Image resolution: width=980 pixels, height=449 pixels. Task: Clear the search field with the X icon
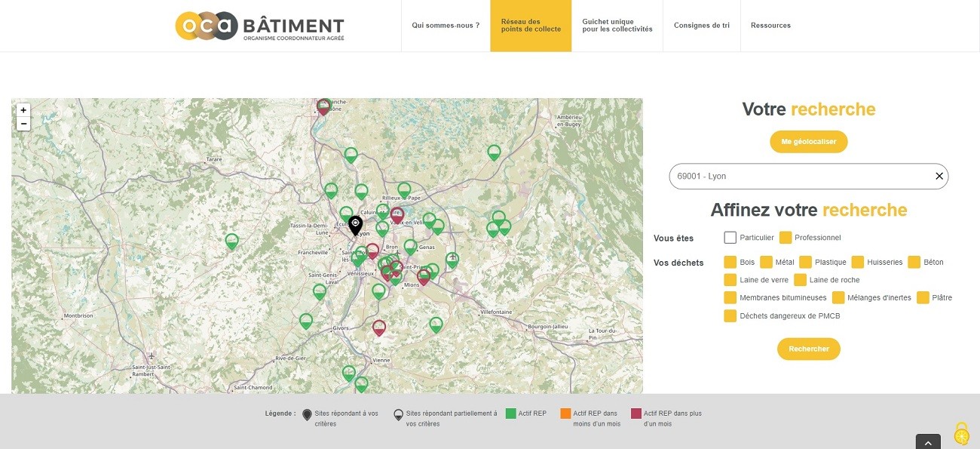pyautogui.click(x=939, y=176)
